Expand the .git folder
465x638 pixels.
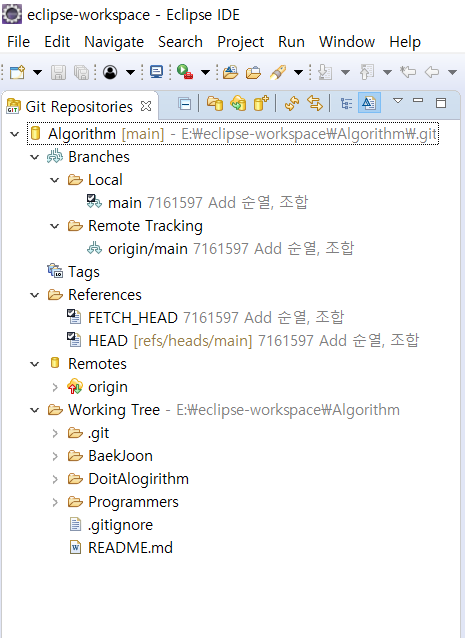55,433
